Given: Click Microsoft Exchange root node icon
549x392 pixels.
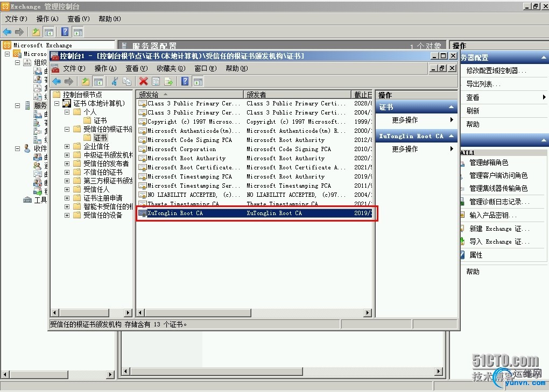Looking at the screenshot, I should point(7,45).
